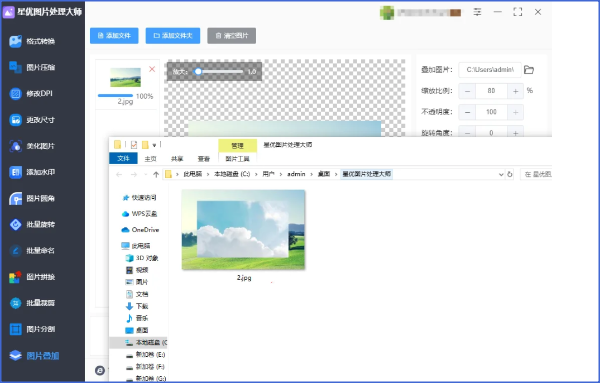The image size is (600, 383).
Task: Open the 文件 tab in Explorer
Action: pos(123,158)
